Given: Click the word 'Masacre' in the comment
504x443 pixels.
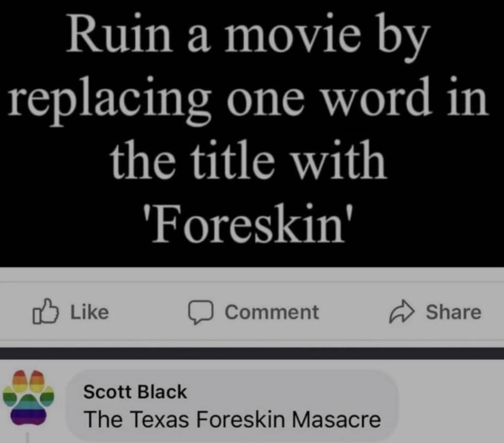Looking at the screenshot, I should [x=336, y=420].
